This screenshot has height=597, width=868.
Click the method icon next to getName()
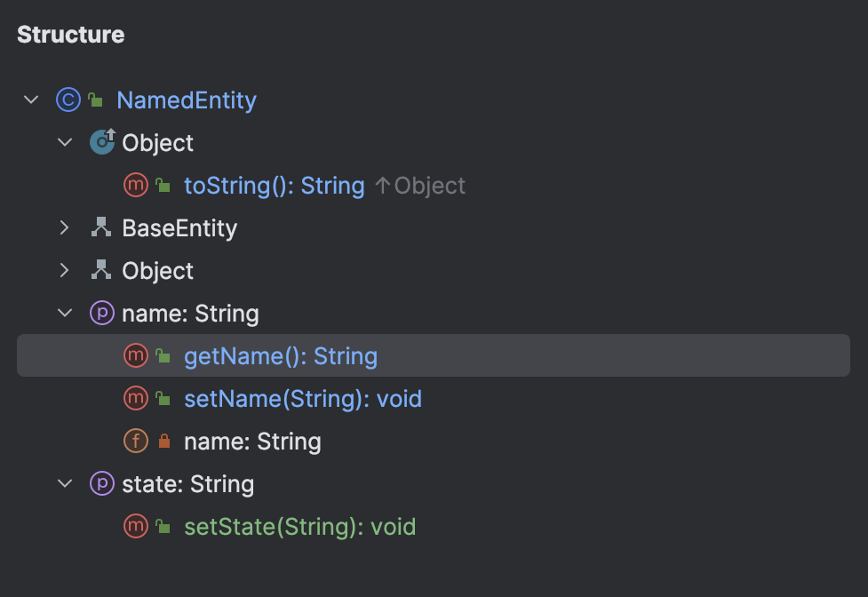(x=136, y=355)
